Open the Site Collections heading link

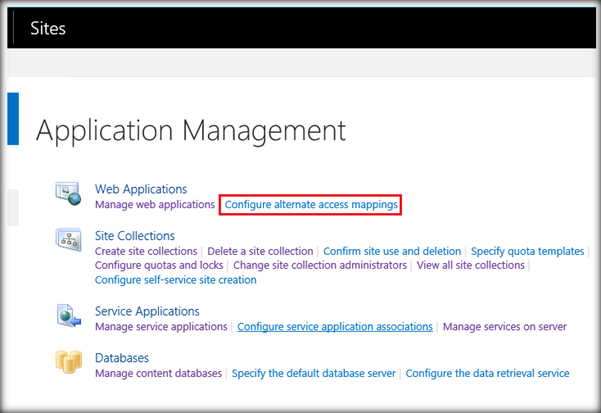pyautogui.click(x=135, y=236)
